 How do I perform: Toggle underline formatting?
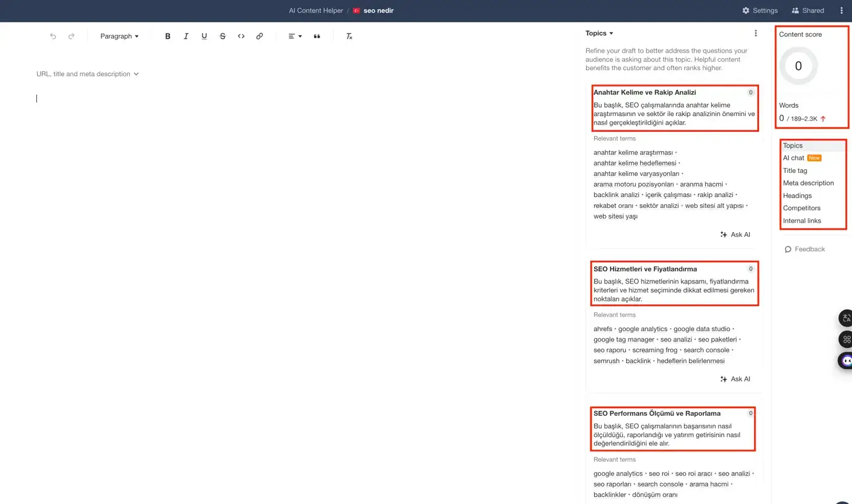(x=204, y=36)
